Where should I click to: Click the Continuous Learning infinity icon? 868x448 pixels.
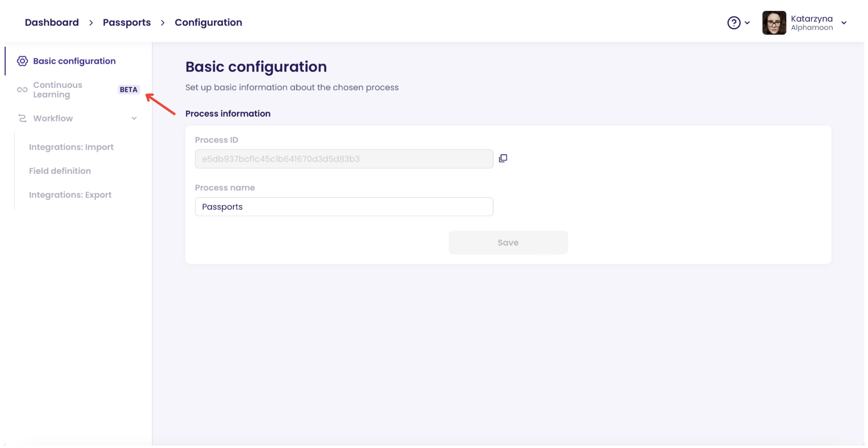click(x=22, y=90)
